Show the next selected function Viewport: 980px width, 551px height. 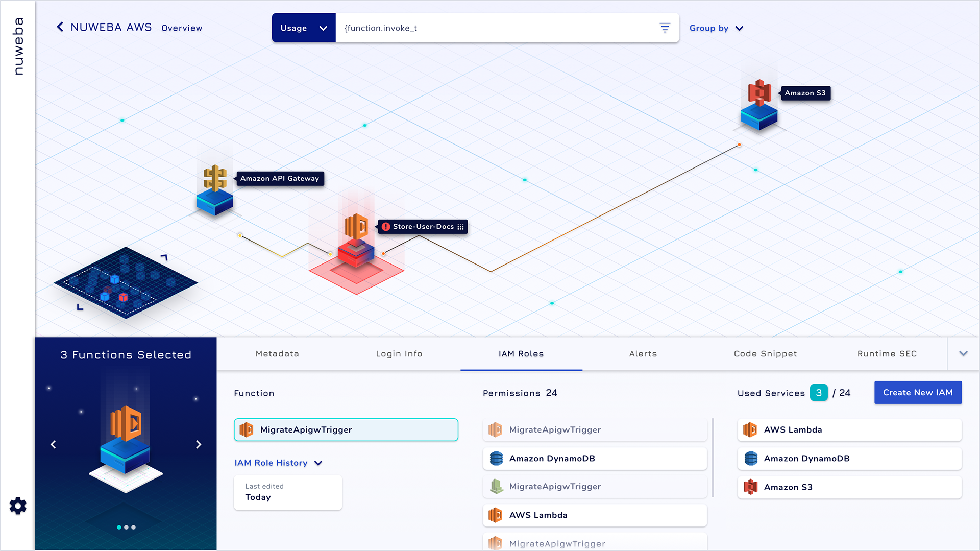(199, 444)
